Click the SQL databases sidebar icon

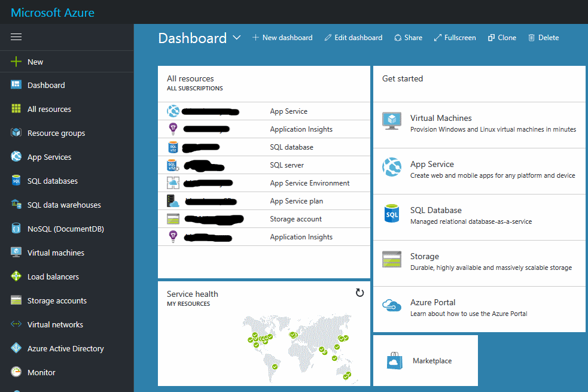tap(16, 180)
